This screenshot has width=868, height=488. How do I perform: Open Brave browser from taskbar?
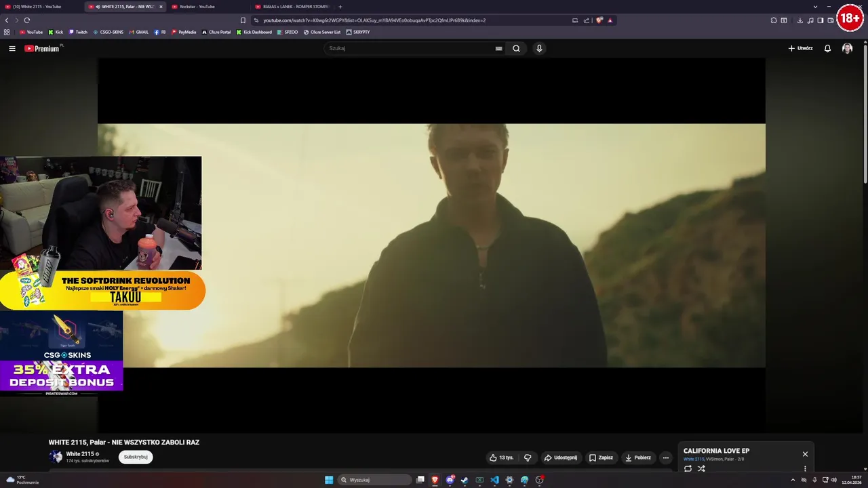[435, 480]
